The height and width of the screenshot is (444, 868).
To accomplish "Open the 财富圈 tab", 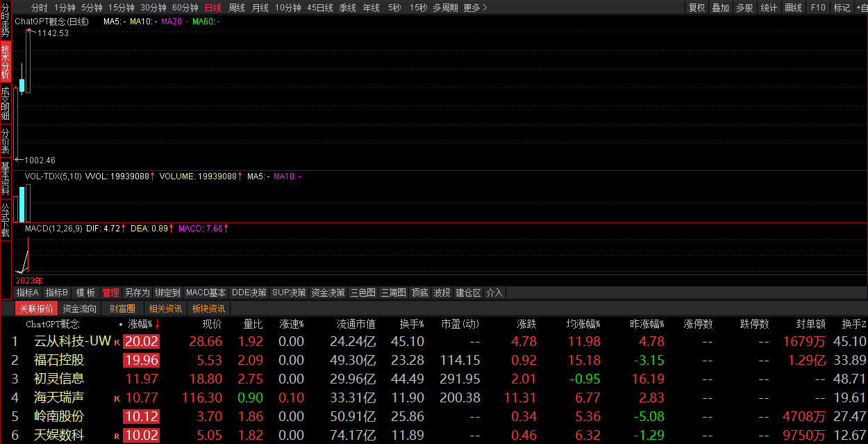I will pyautogui.click(x=123, y=309).
